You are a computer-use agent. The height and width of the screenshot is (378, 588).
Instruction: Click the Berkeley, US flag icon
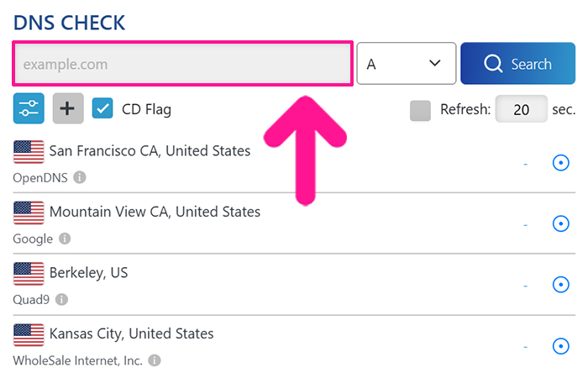(29, 274)
